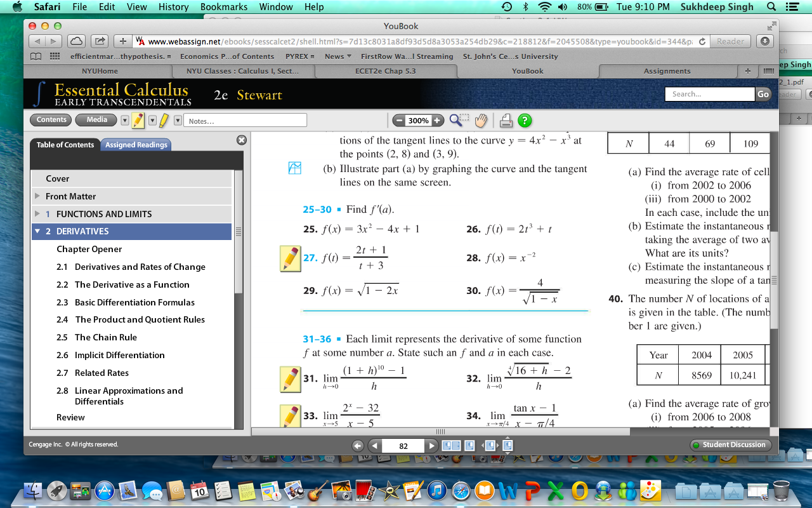Click the Media button
The image size is (812, 508).
coord(96,119)
